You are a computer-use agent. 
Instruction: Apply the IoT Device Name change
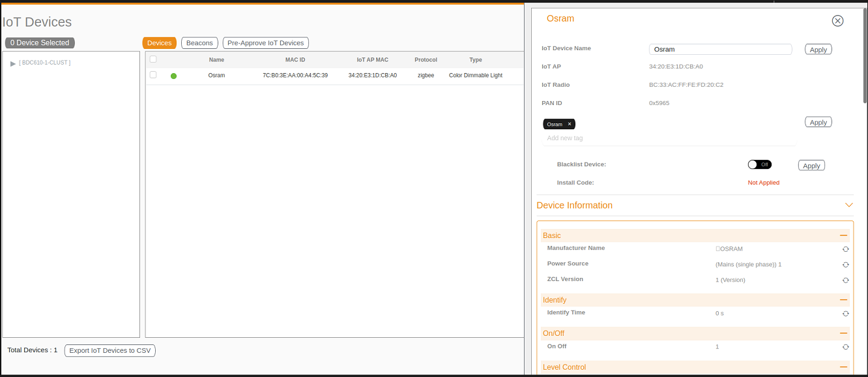coord(818,50)
